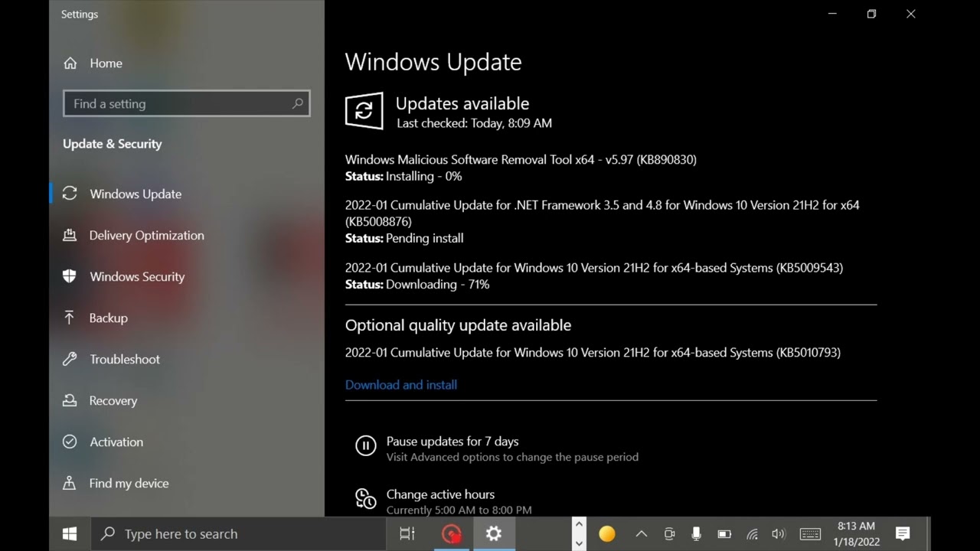
Task: Click the taskbar toolbar up arrow
Action: 580,524
